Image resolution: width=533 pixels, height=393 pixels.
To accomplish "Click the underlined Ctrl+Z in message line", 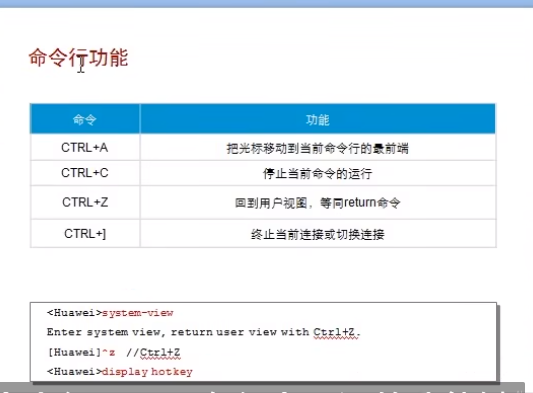I will tap(336, 332).
